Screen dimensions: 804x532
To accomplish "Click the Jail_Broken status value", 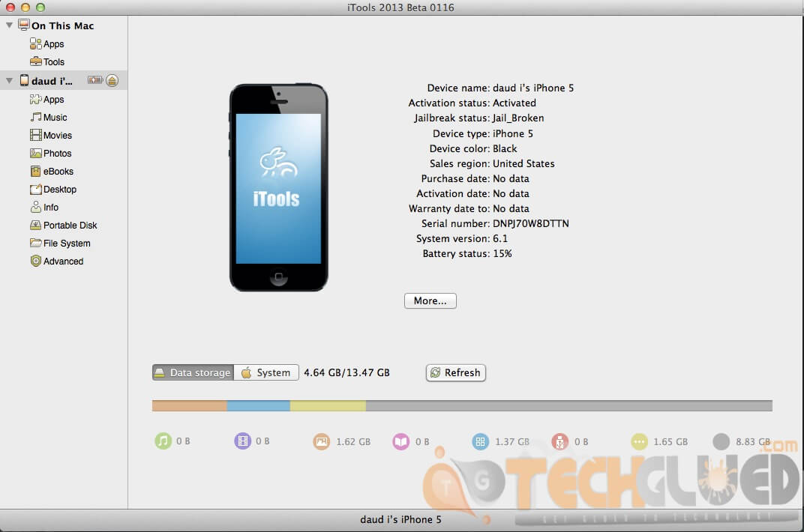I will point(518,118).
